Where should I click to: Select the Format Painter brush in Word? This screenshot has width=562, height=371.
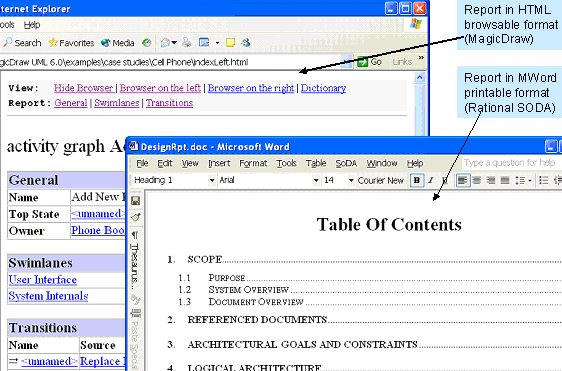click(135, 217)
